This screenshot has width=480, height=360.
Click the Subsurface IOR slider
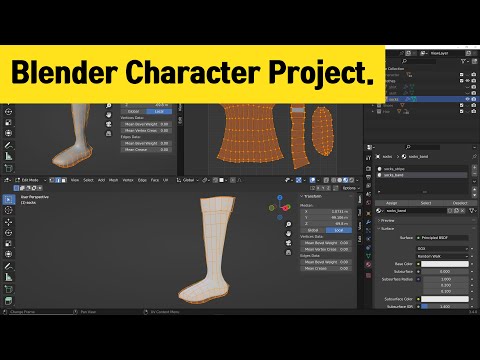point(445,306)
